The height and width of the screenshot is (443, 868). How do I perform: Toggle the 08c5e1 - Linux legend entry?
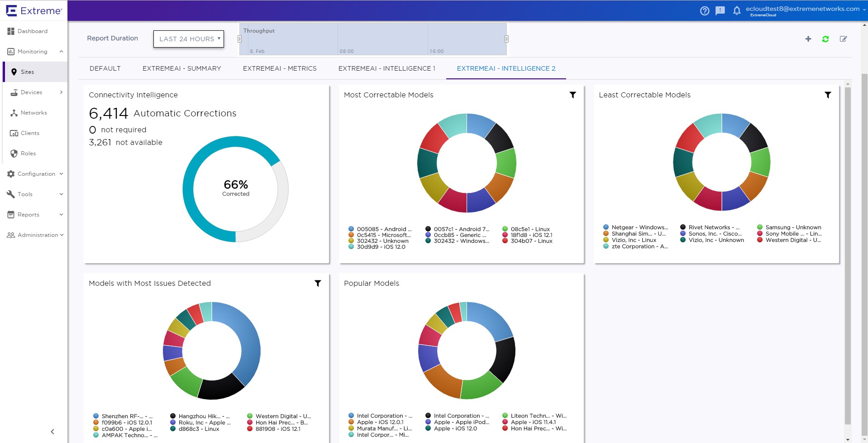click(x=526, y=229)
